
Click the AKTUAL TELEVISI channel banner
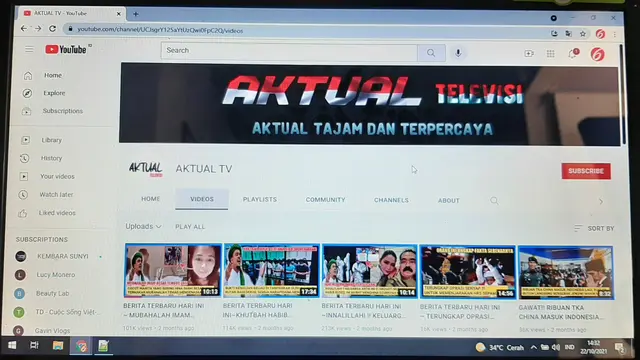pyautogui.click(x=369, y=104)
